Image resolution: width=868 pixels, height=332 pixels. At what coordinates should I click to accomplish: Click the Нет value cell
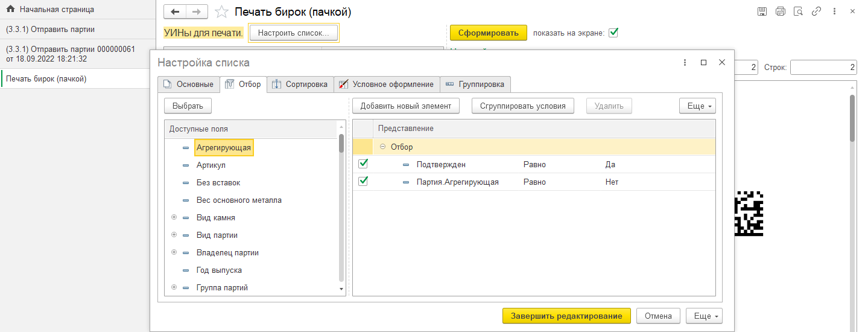[612, 182]
